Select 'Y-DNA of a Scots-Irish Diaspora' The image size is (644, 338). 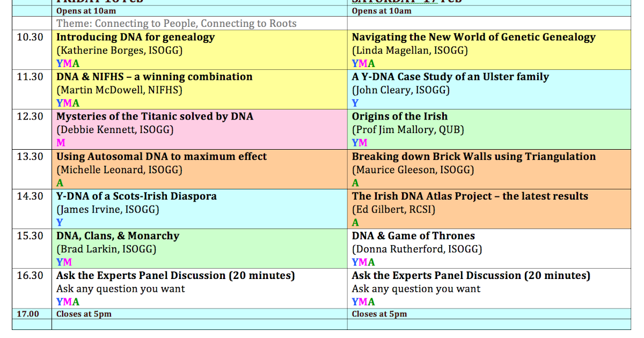[x=136, y=196]
